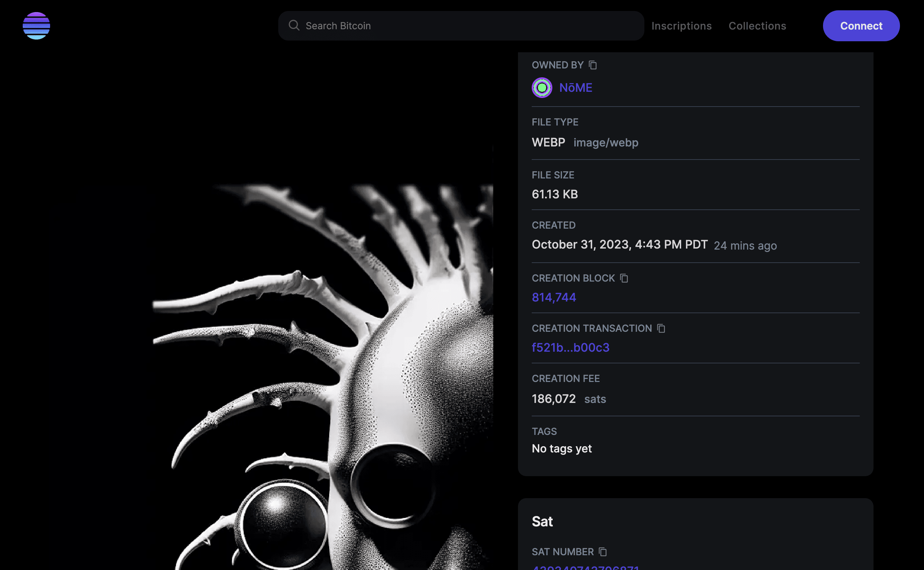This screenshot has height=570, width=924.
Task: Open the Collections nav item
Action: pyautogui.click(x=757, y=26)
